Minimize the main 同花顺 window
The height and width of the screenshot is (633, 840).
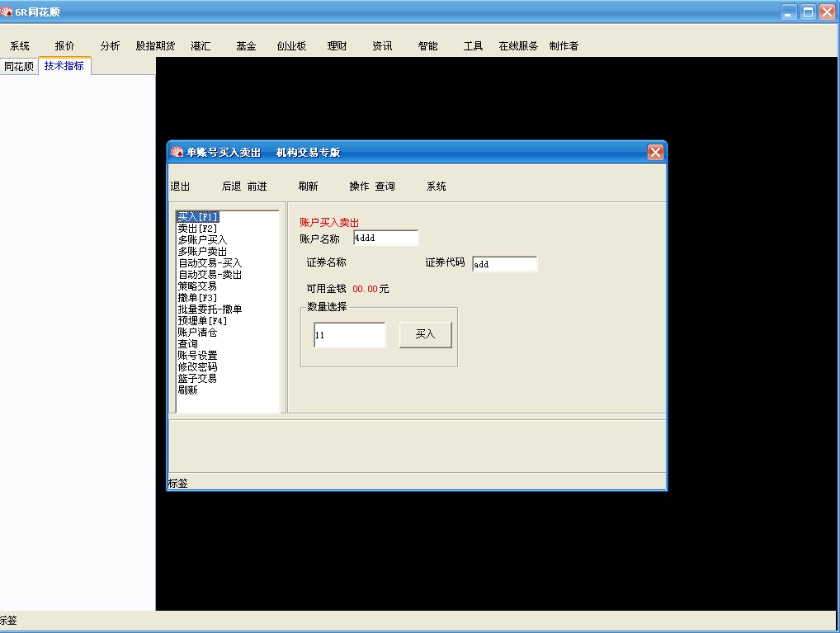click(x=789, y=12)
